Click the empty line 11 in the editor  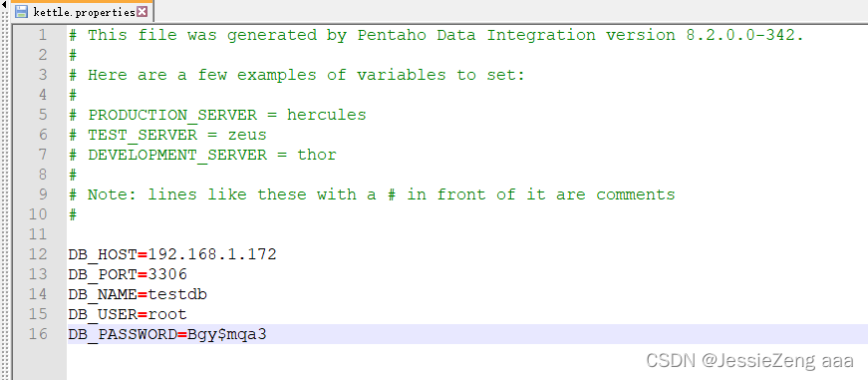467,234
